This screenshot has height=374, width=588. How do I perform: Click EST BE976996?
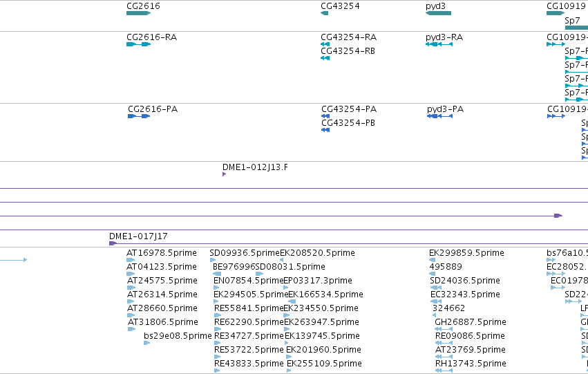pos(234,267)
